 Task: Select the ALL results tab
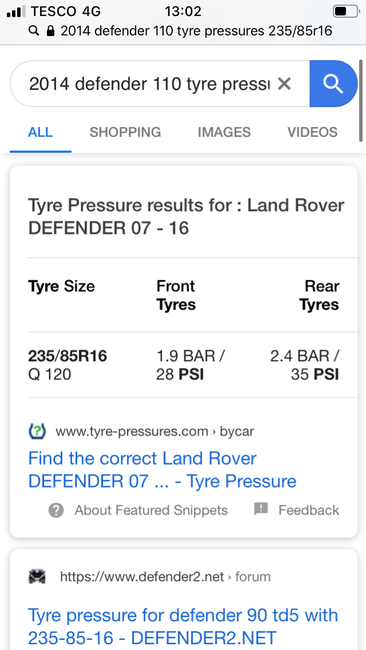pyautogui.click(x=41, y=132)
